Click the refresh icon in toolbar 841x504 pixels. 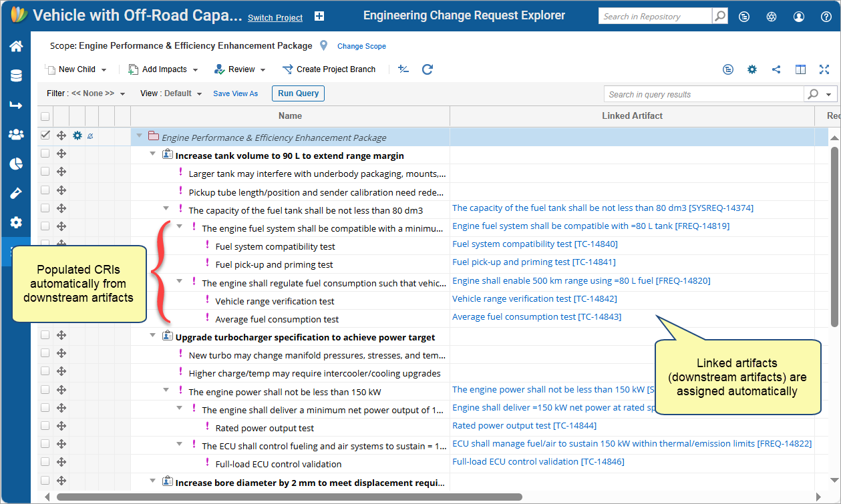(x=428, y=69)
